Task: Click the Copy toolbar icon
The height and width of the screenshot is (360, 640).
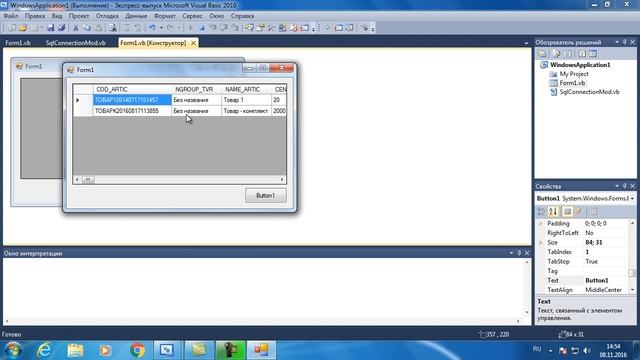Action: 87,28
